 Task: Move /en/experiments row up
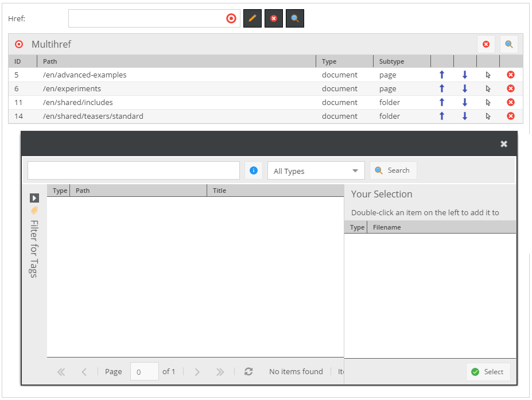442,88
